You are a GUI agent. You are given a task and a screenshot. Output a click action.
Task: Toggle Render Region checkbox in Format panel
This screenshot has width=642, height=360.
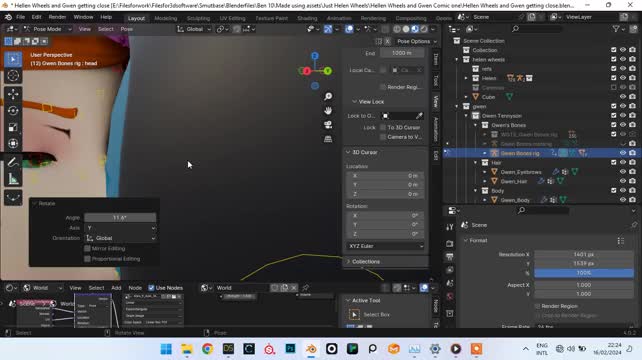pyautogui.click(x=537, y=306)
